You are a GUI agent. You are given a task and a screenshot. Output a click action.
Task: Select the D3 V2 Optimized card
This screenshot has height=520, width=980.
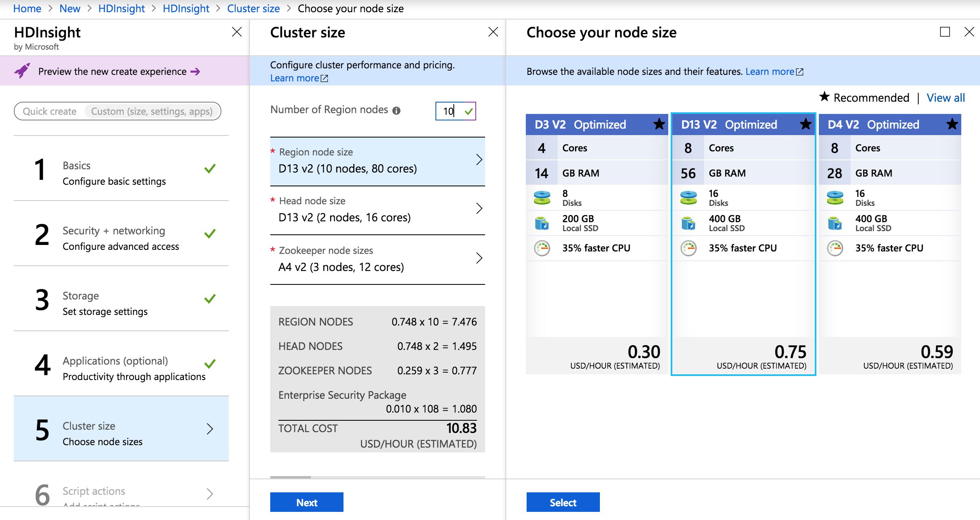597,244
